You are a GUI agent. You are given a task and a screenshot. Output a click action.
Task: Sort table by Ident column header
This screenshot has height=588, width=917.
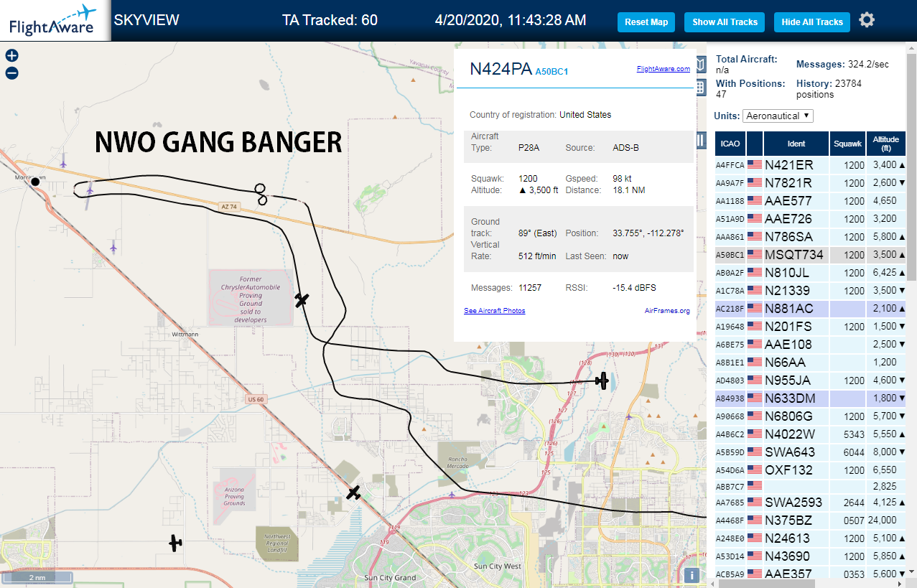pos(796,144)
